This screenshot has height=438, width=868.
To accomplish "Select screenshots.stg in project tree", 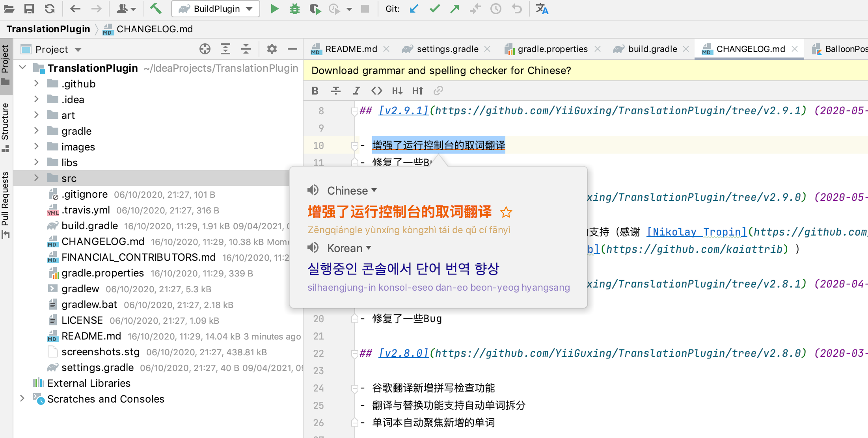I will tap(101, 352).
